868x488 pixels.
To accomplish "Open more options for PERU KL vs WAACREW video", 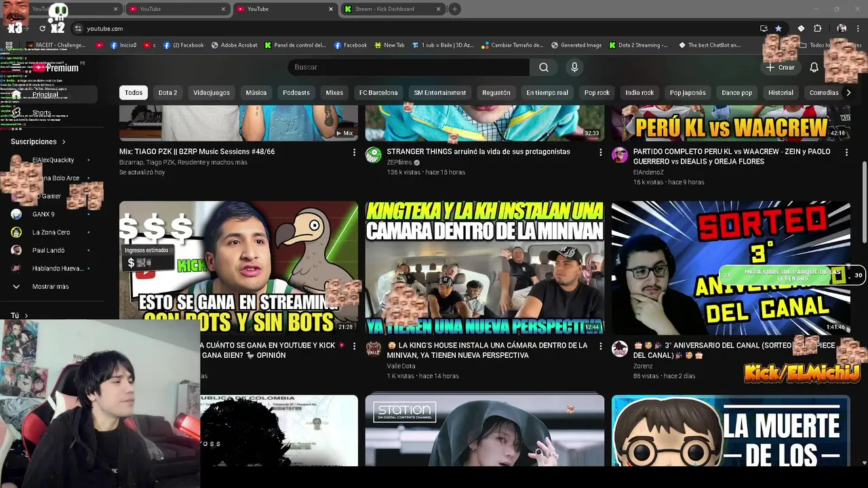I will point(846,152).
